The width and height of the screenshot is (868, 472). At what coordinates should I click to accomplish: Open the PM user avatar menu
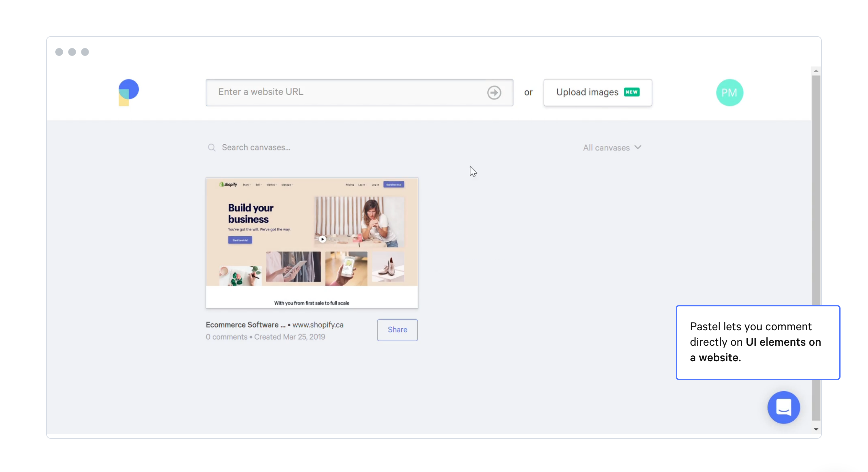[729, 93]
